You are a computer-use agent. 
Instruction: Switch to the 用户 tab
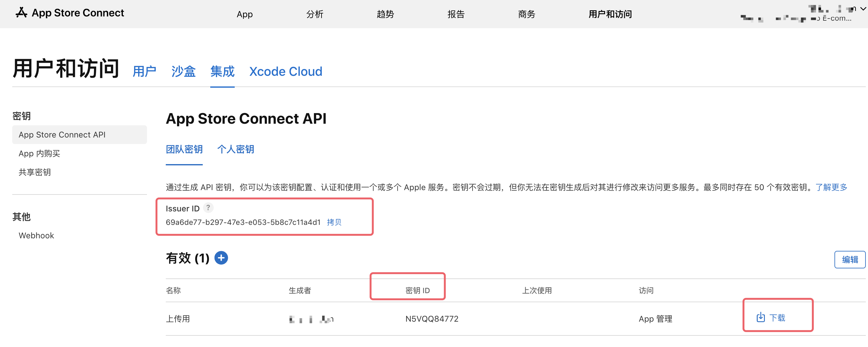[144, 71]
